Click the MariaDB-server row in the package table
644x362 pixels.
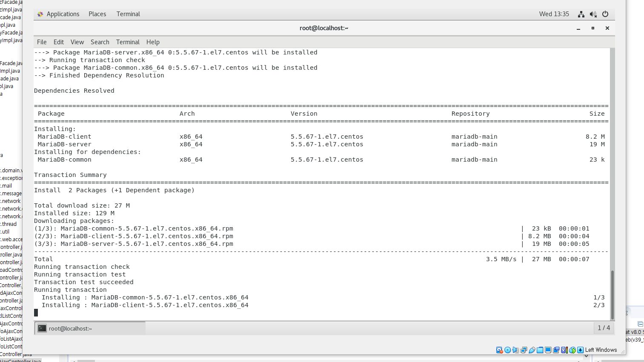coord(321,144)
